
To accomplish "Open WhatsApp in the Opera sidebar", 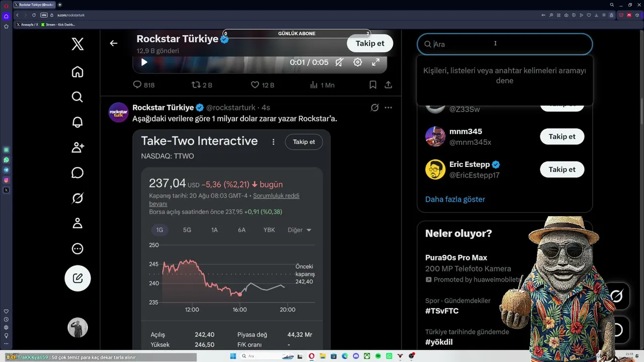I will click(6, 160).
